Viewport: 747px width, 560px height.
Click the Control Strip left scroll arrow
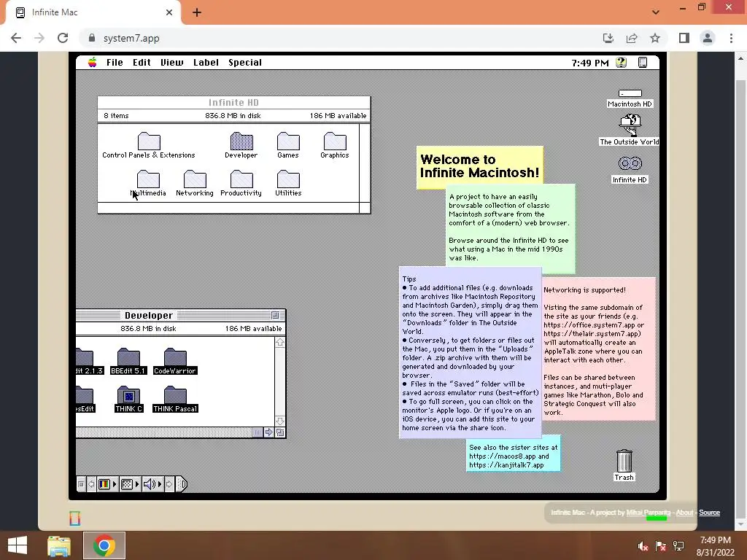point(91,484)
